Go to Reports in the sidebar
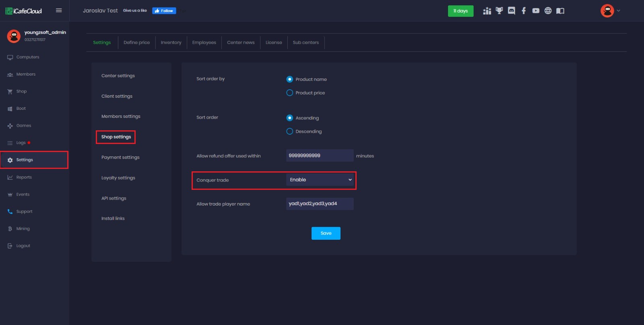Viewport: 644px width, 325px height. coord(24,177)
